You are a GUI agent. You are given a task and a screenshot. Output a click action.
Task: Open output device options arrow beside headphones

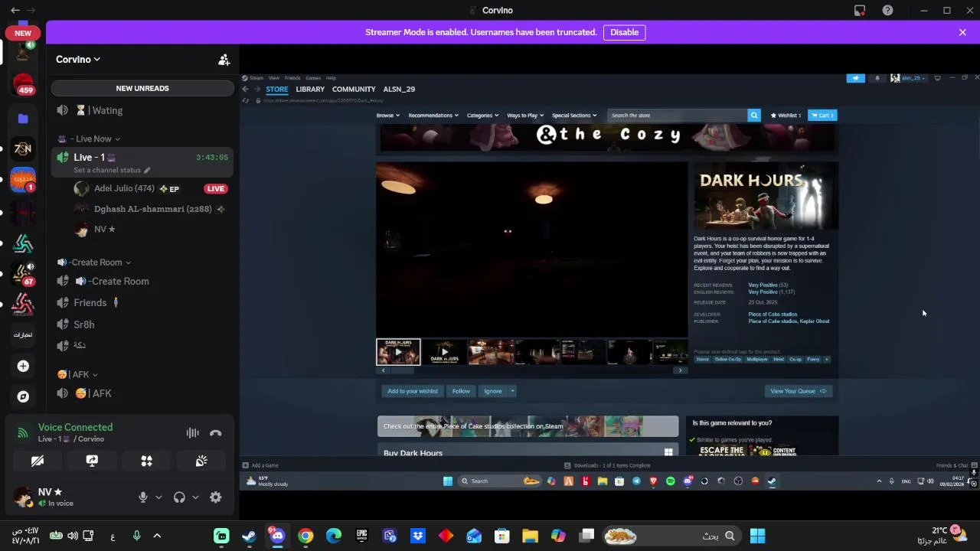pos(195,497)
